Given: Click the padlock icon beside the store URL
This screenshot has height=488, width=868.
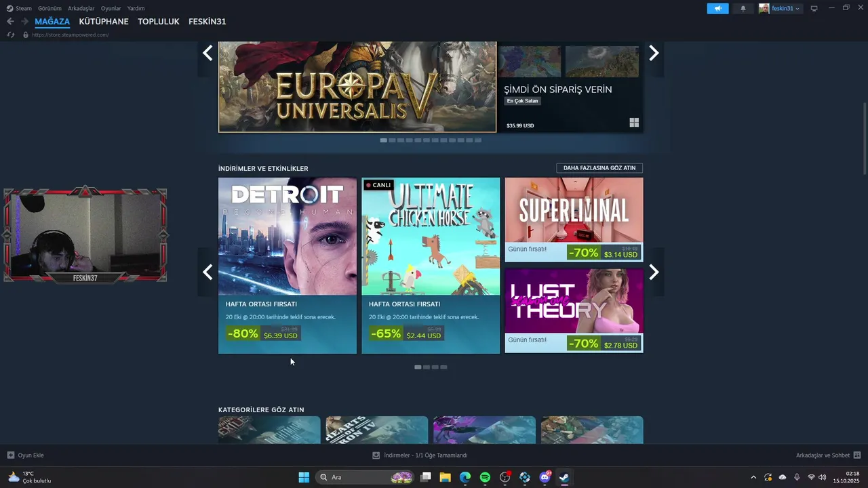Looking at the screenshot, I should point(26,35).
